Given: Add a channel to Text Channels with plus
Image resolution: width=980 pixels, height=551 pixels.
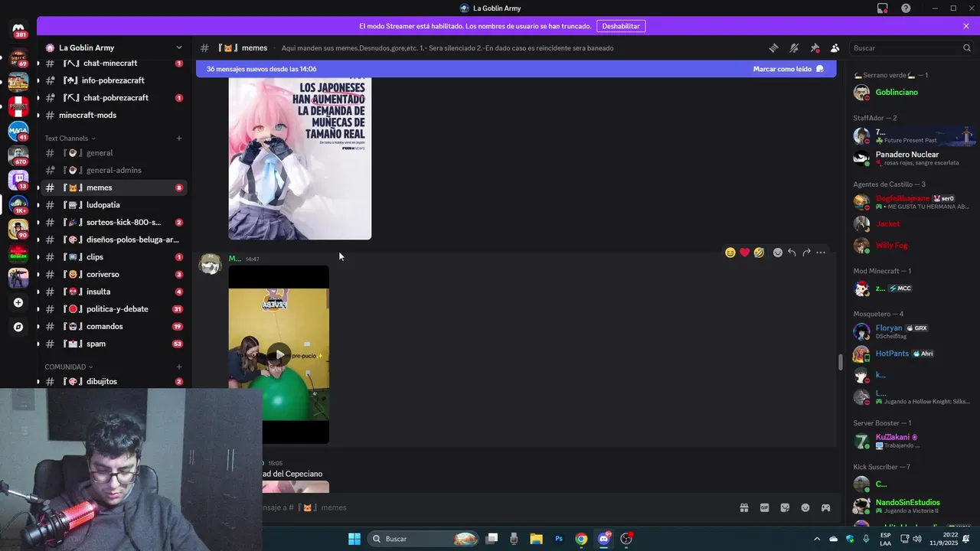Looking at the screenshot, I should pyautogui.click(x=179, y=139).
